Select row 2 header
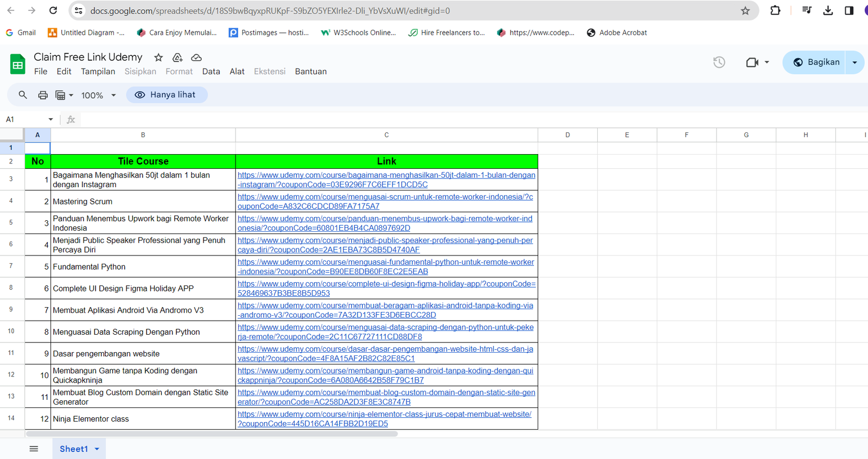The width and height of the screenshot is (868, 459). (11, 161)
